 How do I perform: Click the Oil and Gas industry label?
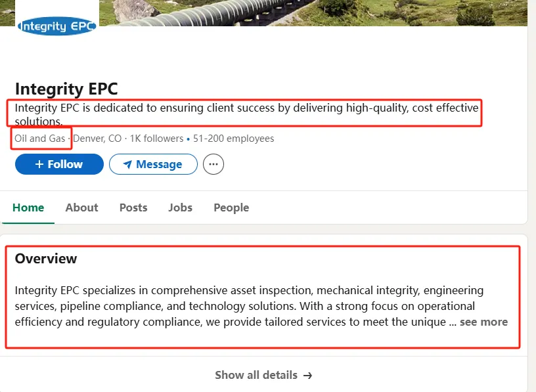39,139
